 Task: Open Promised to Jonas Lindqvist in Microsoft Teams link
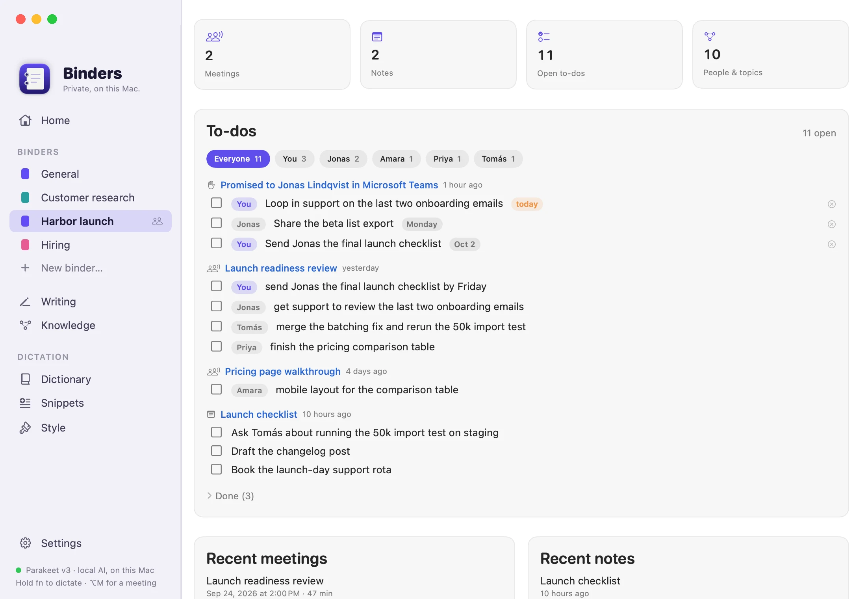(x=329, y=185)
